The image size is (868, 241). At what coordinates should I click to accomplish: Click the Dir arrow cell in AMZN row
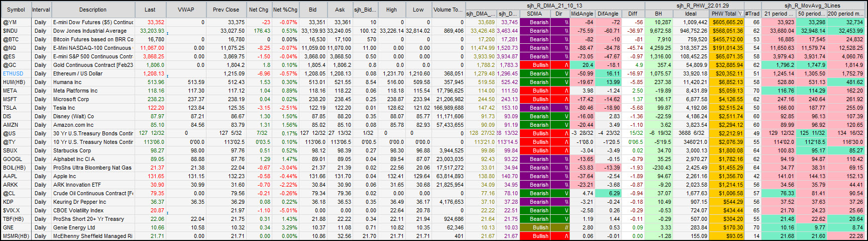[x=560, y=125]
